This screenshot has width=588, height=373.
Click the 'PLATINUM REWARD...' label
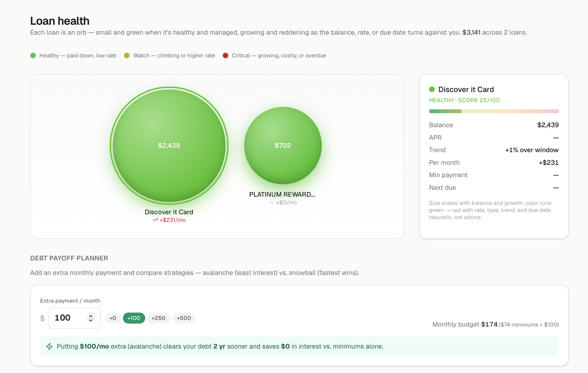(282, 194)
